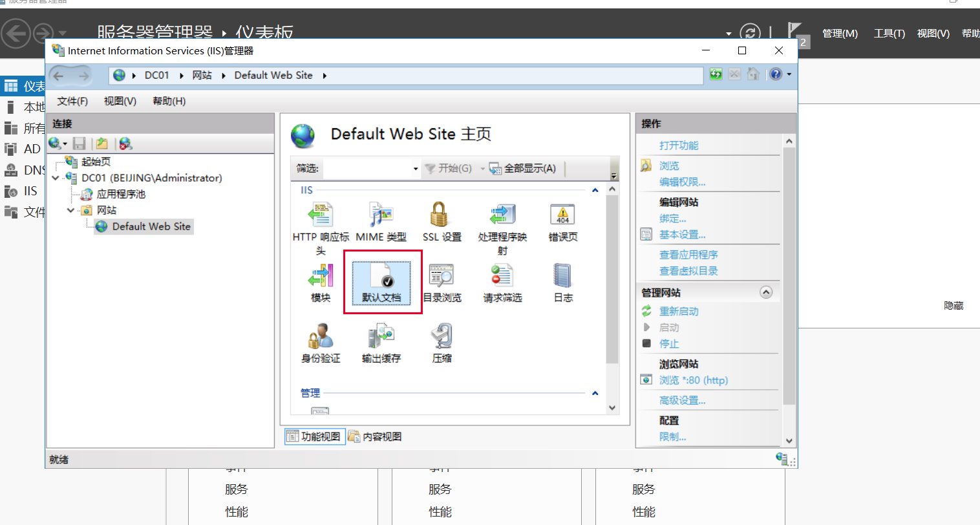Open the 默认文档 (Default Document) feature icon

(x=381, y=282)
